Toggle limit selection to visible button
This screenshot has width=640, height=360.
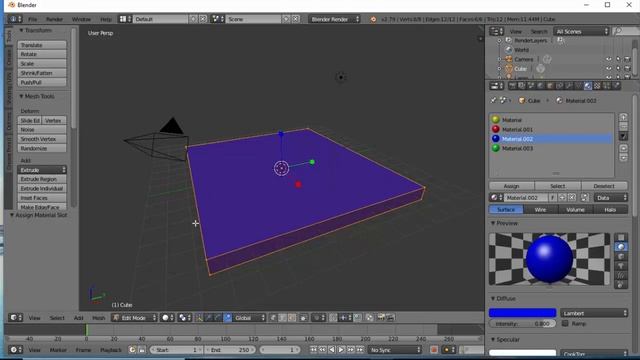click(x=304, y=318)
